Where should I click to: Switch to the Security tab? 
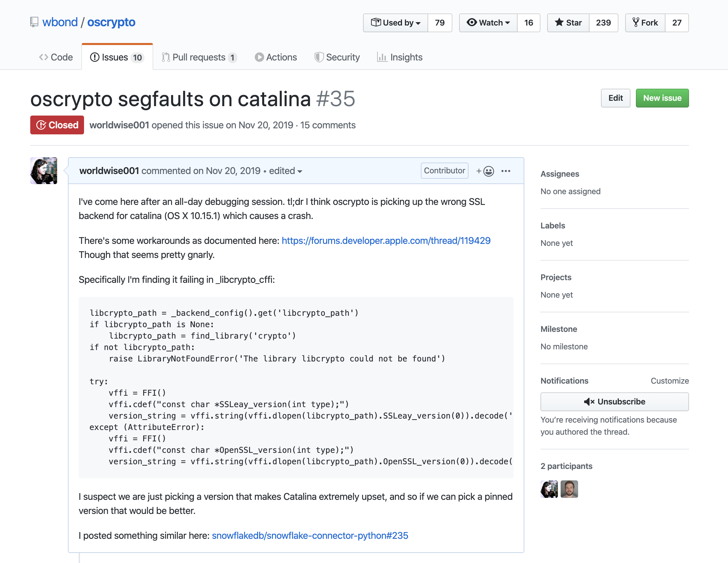tap(337, 57)
